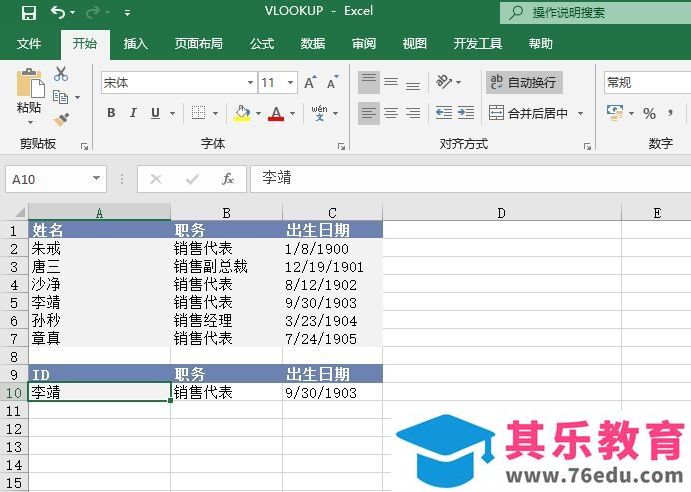Switch to the 开发工具 ribbon tab
691x492 pixels.
(x=478, y=43)
